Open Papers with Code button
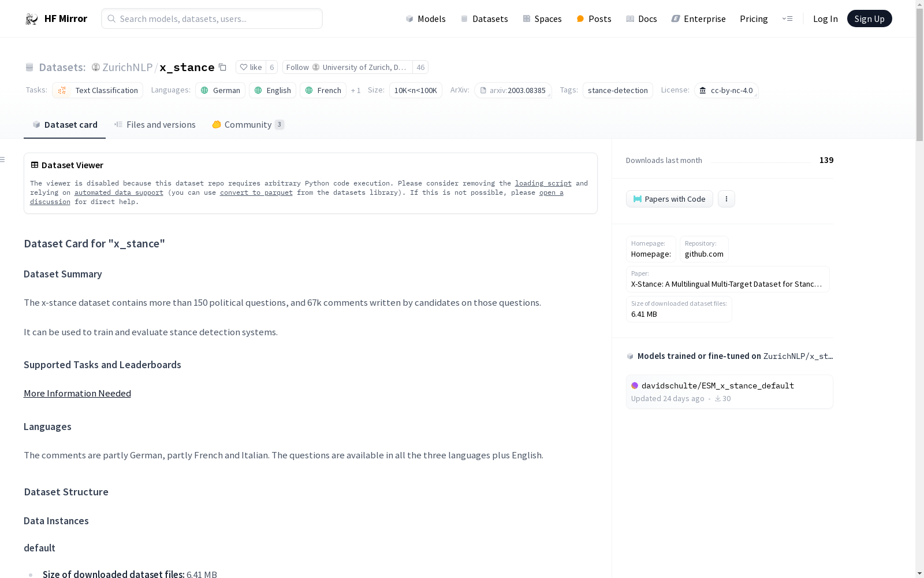The height and width of the screenshot is (578, 924). click(669, 199)
